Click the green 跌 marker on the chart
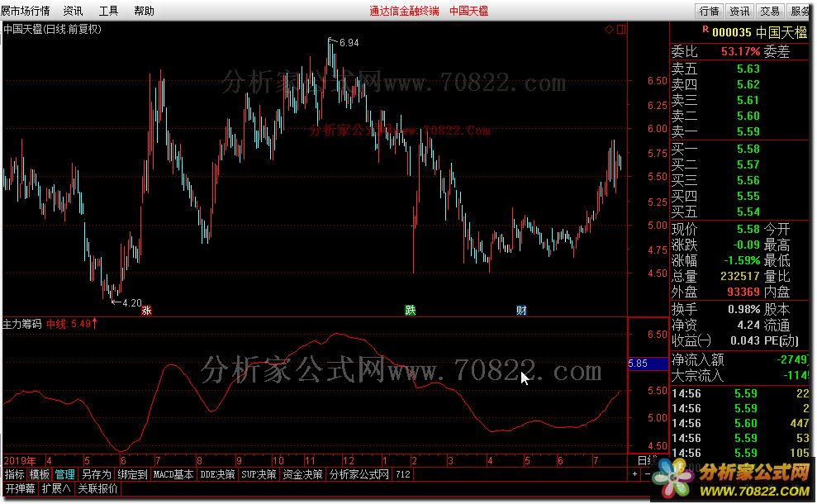This screenshot has height=504, width=817. click(x=411, y=311)
